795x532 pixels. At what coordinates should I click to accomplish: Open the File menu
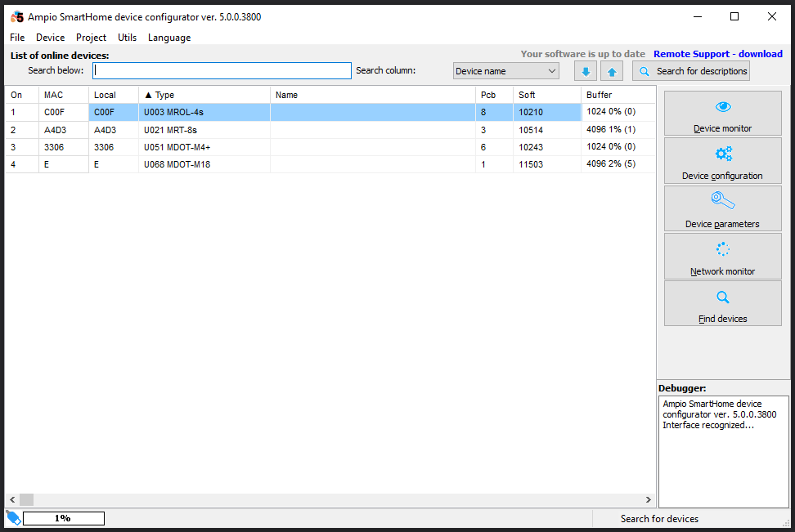click(x=17, y=38)
